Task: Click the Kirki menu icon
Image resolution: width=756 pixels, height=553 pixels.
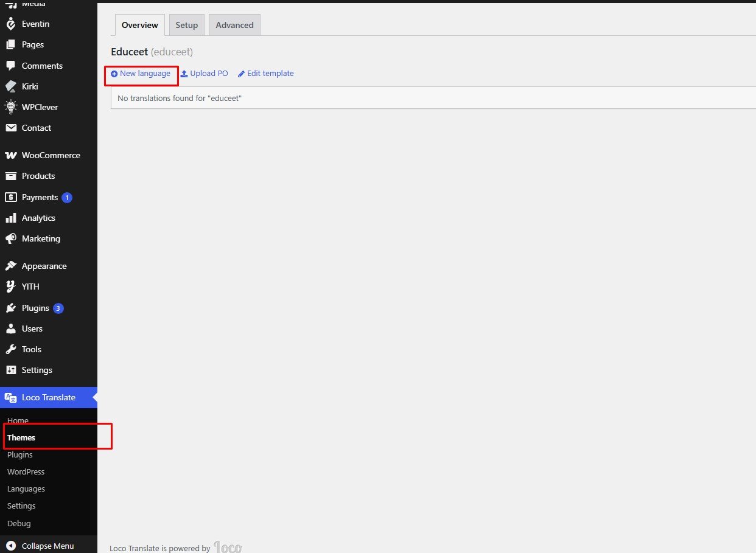Action: [x=10, y=86]
